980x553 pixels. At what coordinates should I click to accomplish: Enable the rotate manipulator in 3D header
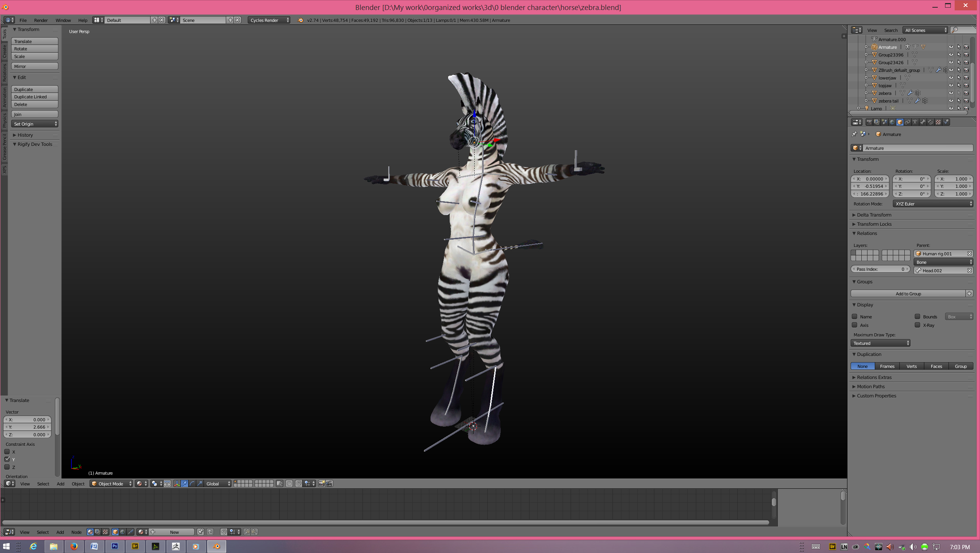(x=192, y=483)
